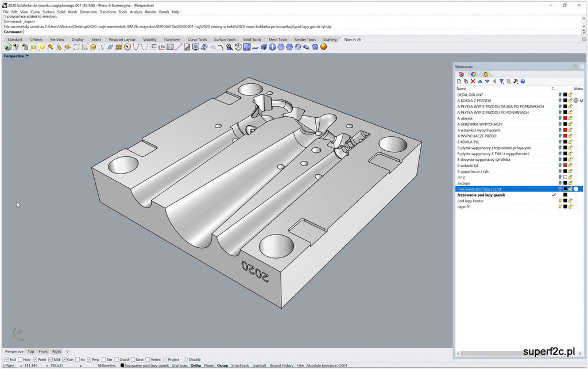
Task: Click Gumball in the status bar
Action: (259, 366)
